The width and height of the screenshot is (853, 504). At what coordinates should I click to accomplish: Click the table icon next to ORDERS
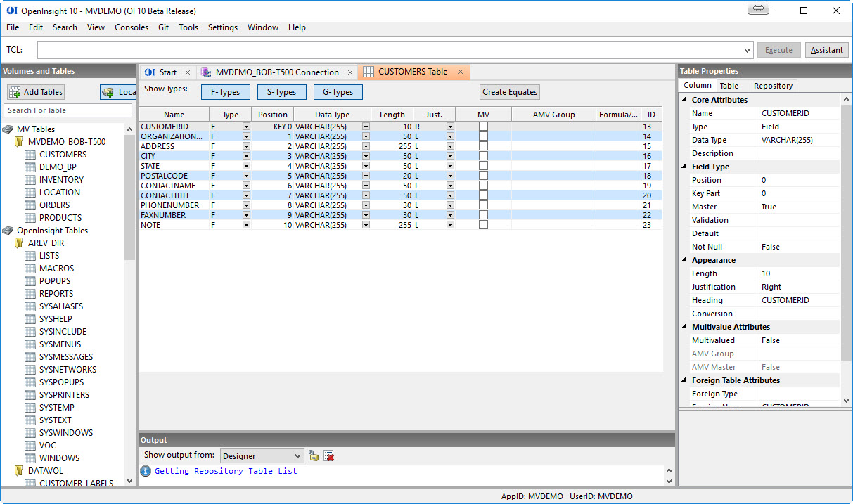pyautogui.click(x=30, y=205)
